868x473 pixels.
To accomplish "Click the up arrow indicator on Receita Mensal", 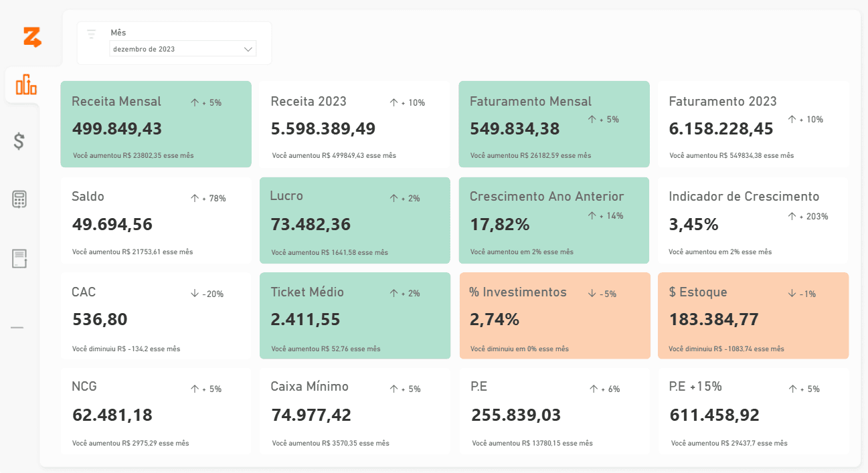I will (195, 102).
